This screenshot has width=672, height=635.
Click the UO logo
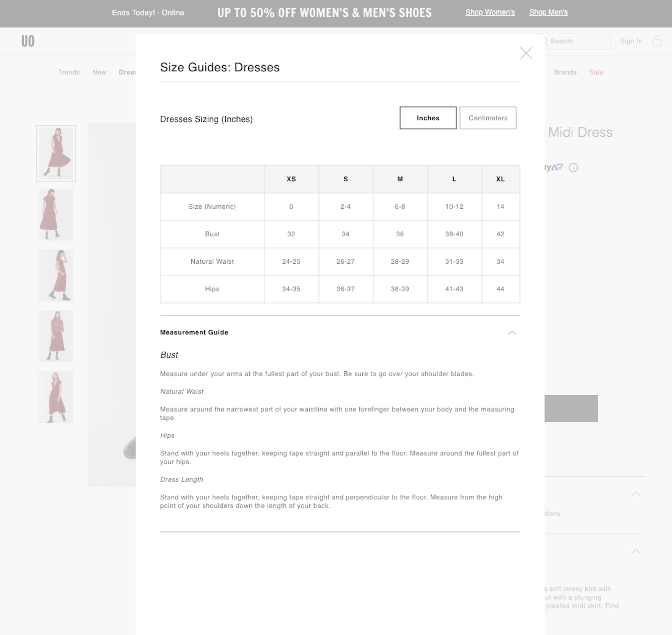tap(28, 41)
